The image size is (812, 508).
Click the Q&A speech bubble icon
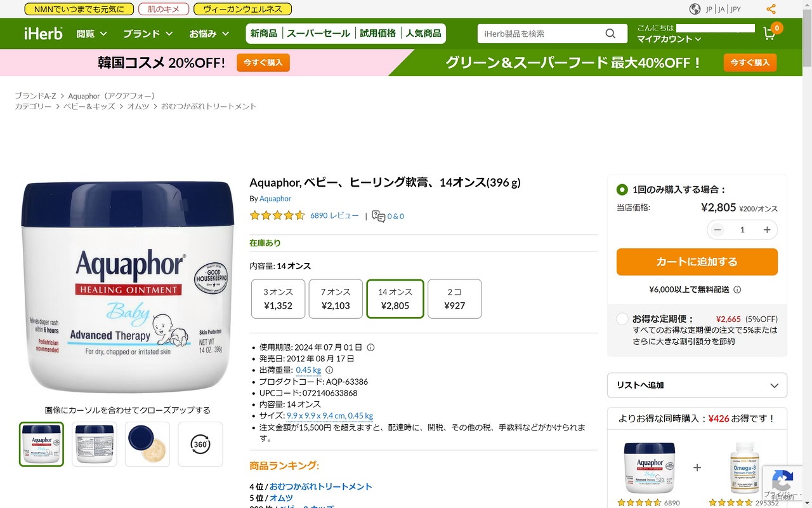379,216
